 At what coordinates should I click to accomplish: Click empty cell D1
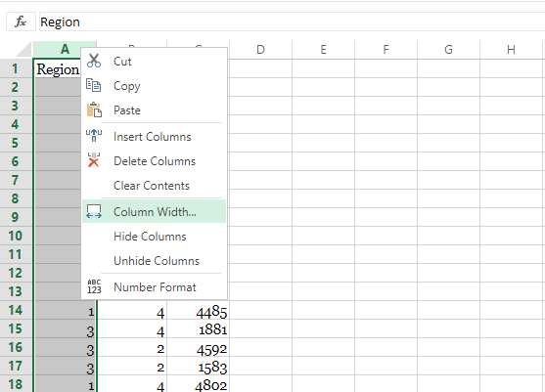point(260,68)
